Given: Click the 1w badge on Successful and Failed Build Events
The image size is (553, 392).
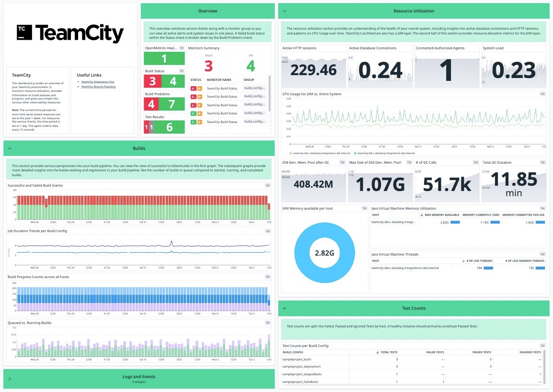Looking at the screenshot, I should click(268, 185).
